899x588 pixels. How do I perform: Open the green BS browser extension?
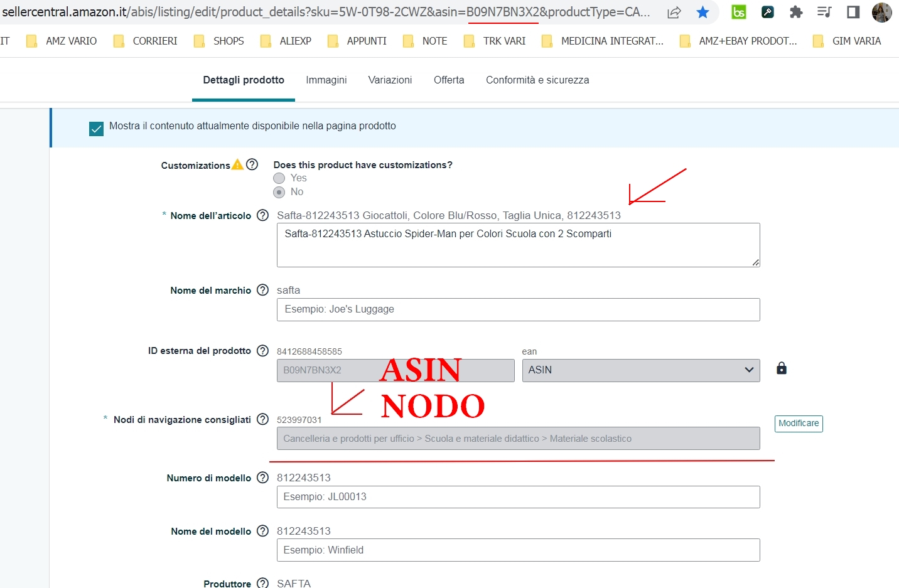pos(739,12)
